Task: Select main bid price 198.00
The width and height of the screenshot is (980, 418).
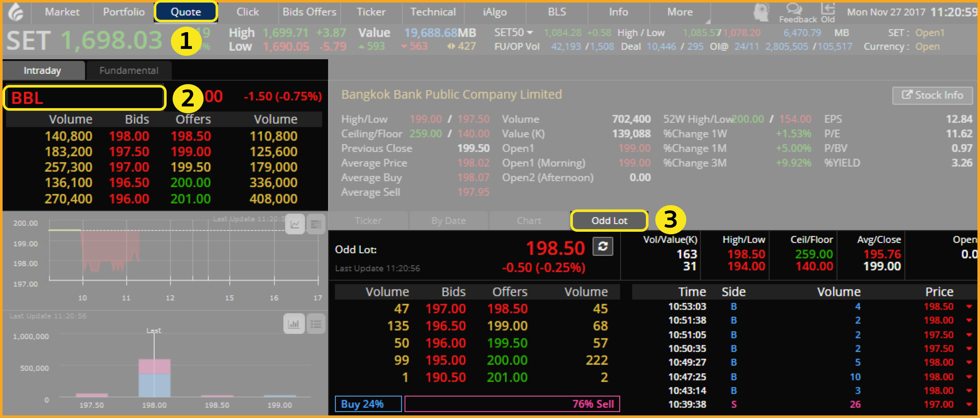Action: (129, 136)
